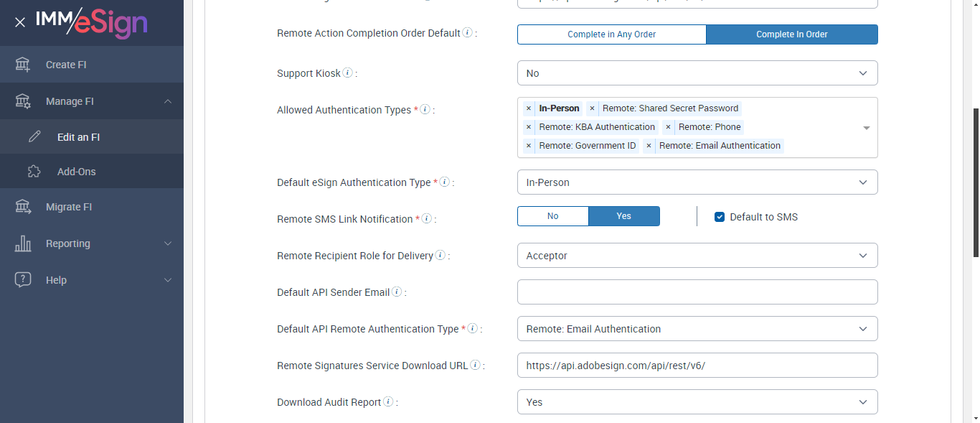Click the Migrate FI sidebar icon
This screenshot has height=423, width=980.
point(23,207)
